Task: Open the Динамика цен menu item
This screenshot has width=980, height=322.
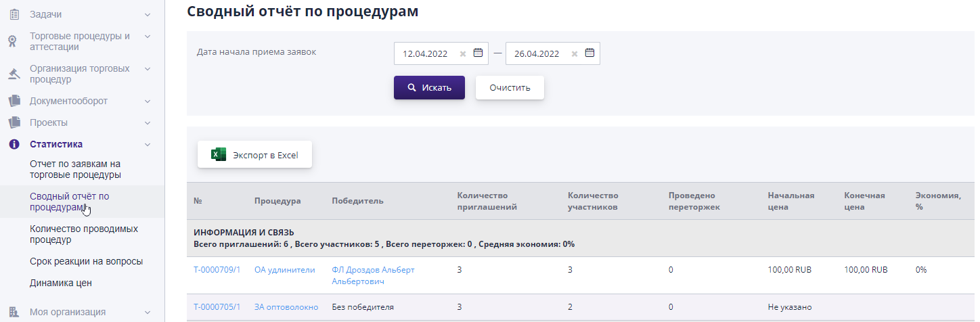Action: point(61,283)
